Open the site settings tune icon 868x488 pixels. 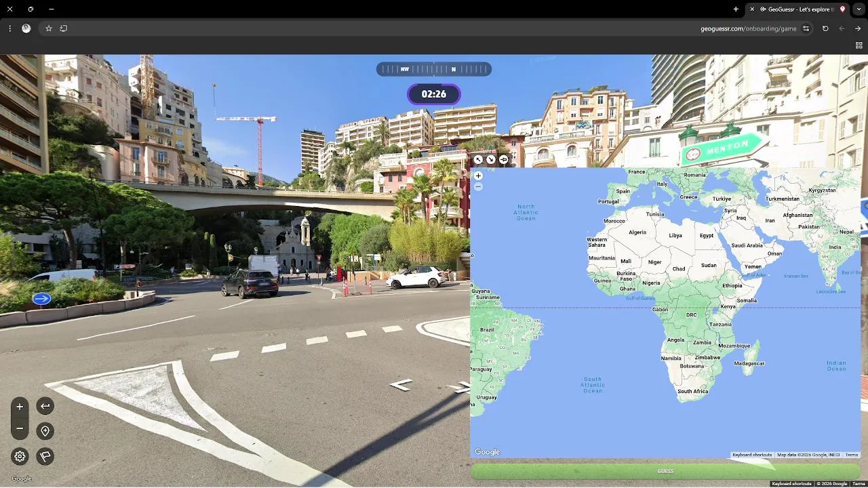tap(806, 28)
